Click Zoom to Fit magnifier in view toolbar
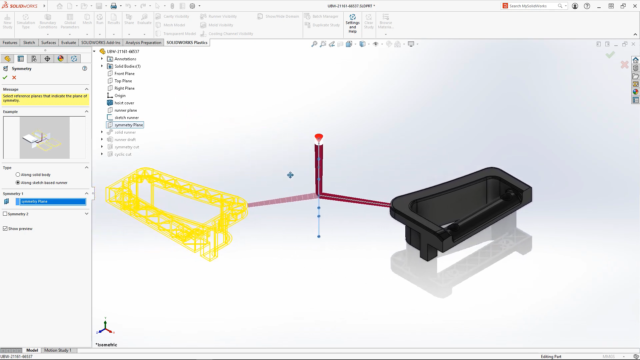The height and width of the screenshot is (360, 640). pos(314,44)
